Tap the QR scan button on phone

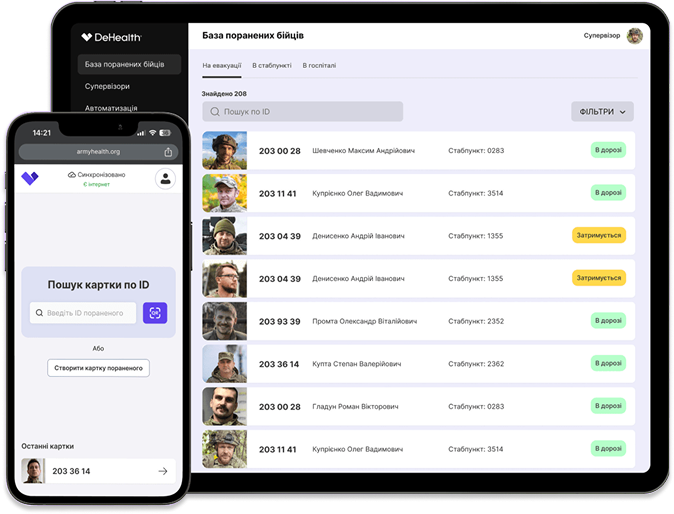tap(155, 313)
